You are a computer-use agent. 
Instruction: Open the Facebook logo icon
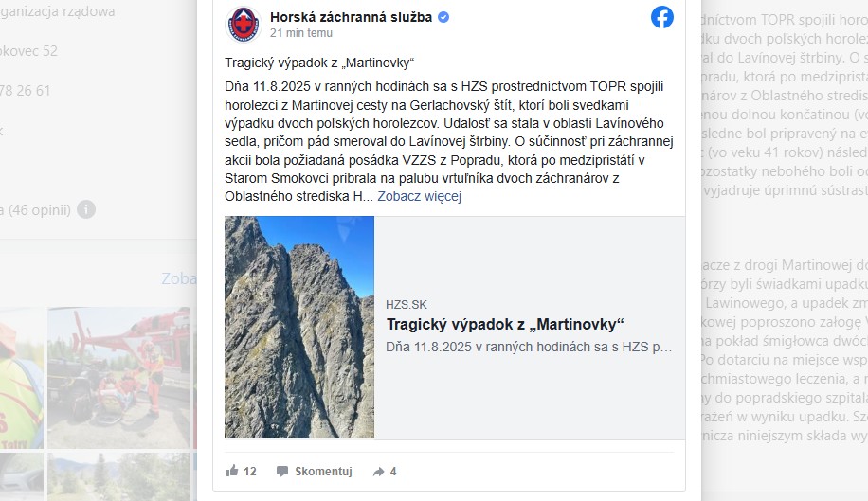point(662,17)
